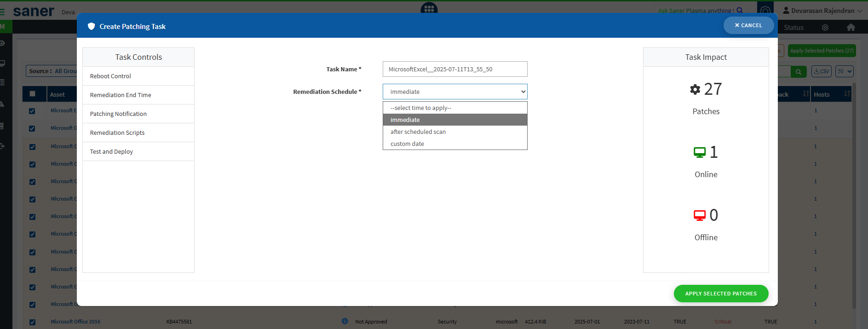Open the apps grid icon at top

(x=429, y=8)
